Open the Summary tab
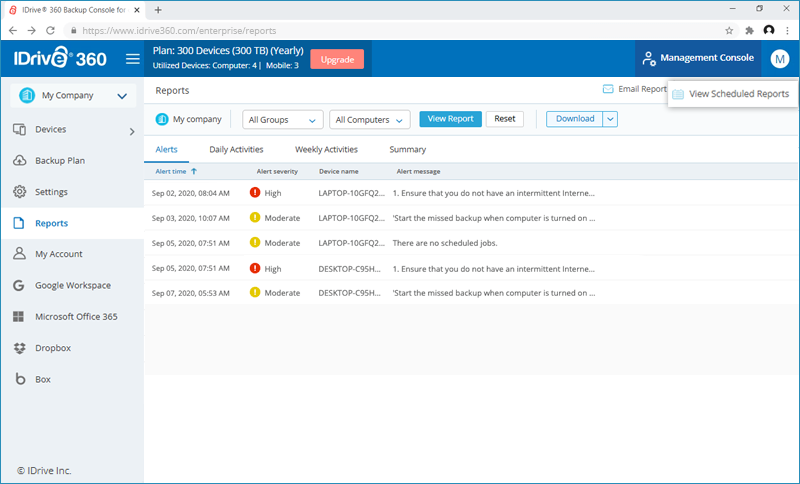This screenshot has width=800, height=484. tap(407, 149)
